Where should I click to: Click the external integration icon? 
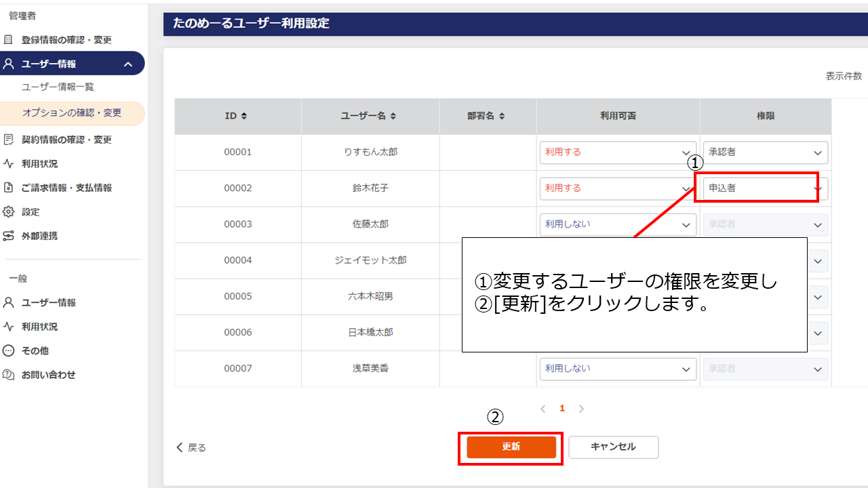tap(8, 236)
